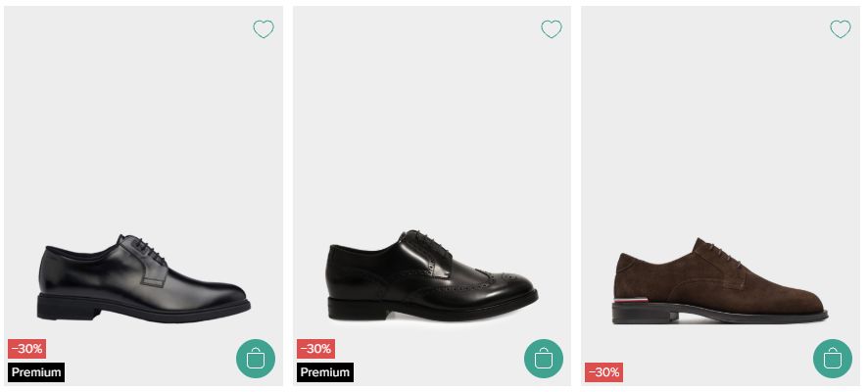Add black brogue shoe to shopping bag
Image resolution: width=868 pixels, height=392 pixels.
coord(544,359)
